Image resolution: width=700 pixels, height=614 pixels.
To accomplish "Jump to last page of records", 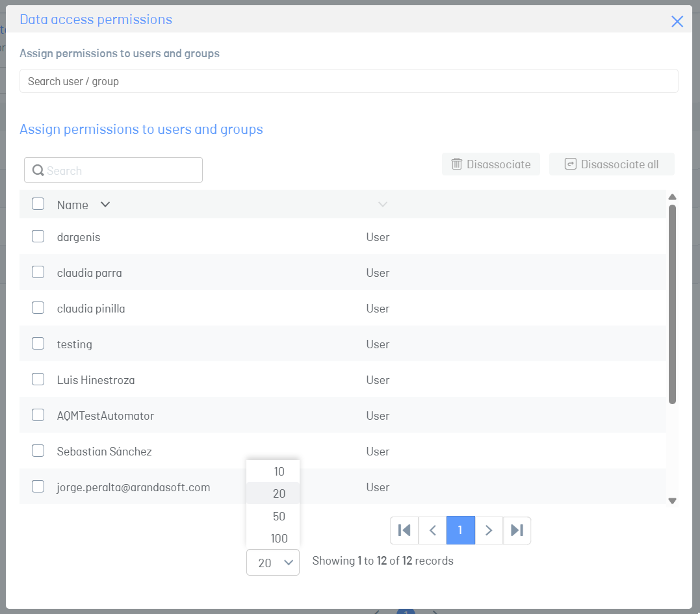I will coord(517,530).
